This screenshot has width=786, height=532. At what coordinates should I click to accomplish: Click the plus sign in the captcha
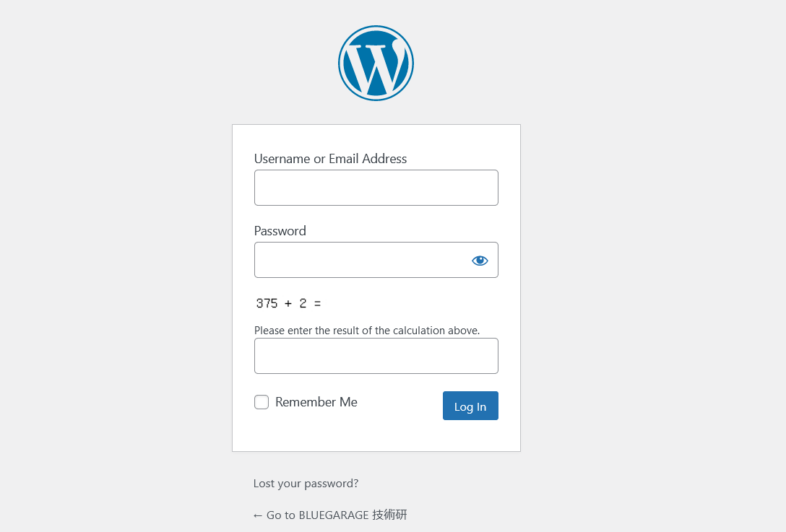tap(288, 304)
